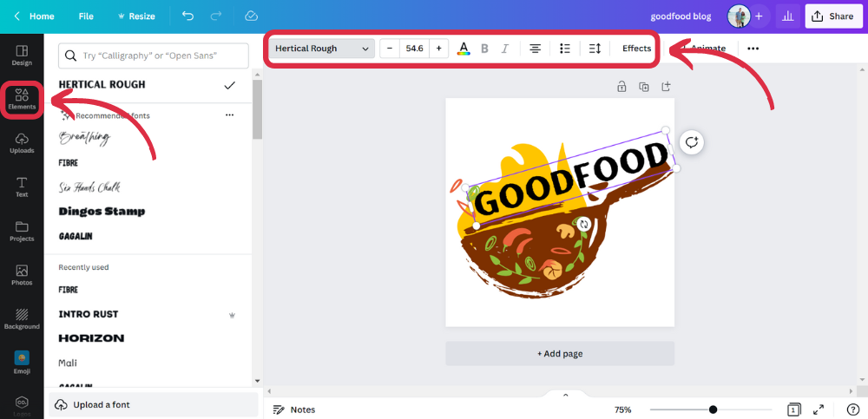Viewport: 868px width, 419px height.
Task: Choose the Dingos Stamp font
Action: 102,212
